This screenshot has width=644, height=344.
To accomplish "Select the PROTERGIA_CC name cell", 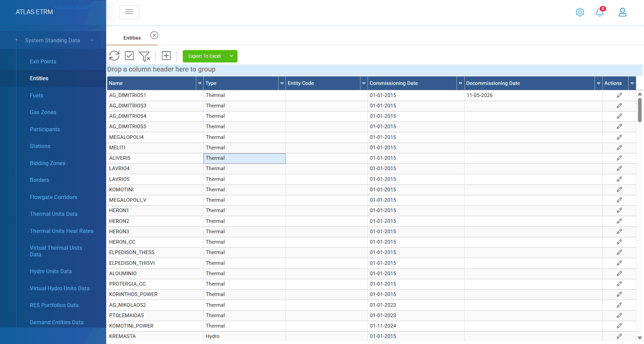I will (x=155, y=284).
